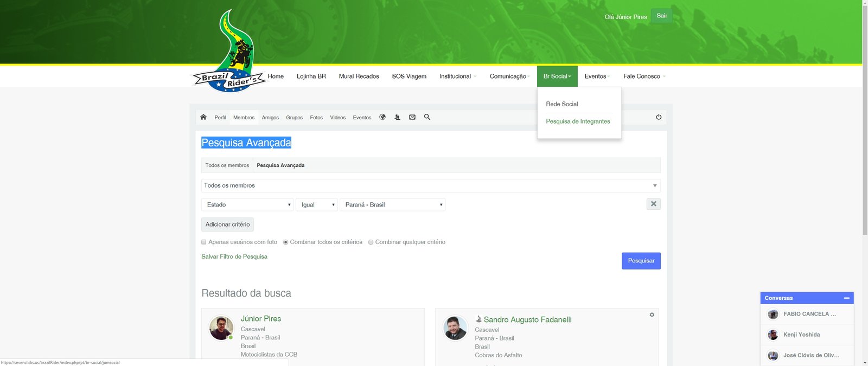Image resolution: width=868 pixels, height=366 pixels.
Task: Click the Conversas panel header
Action: click(x=807, y=298)
